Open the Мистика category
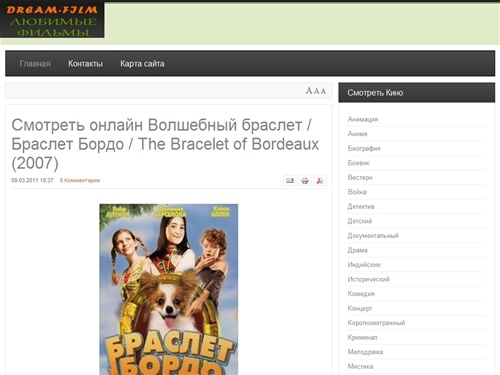500x375 pixels. point(360,366)
